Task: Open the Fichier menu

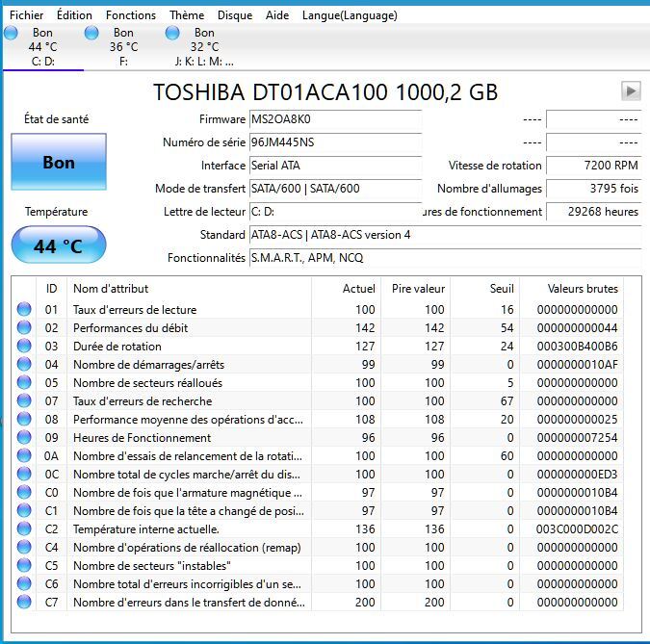Action: click(26, 15)
